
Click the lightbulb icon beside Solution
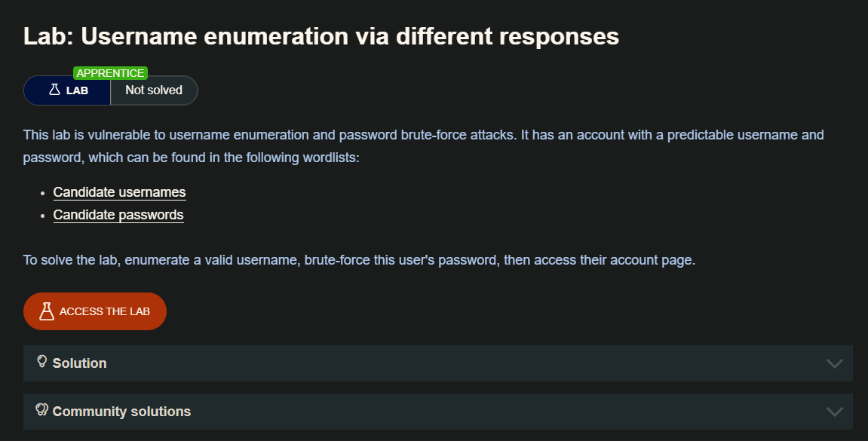click(x=42, y=362)
